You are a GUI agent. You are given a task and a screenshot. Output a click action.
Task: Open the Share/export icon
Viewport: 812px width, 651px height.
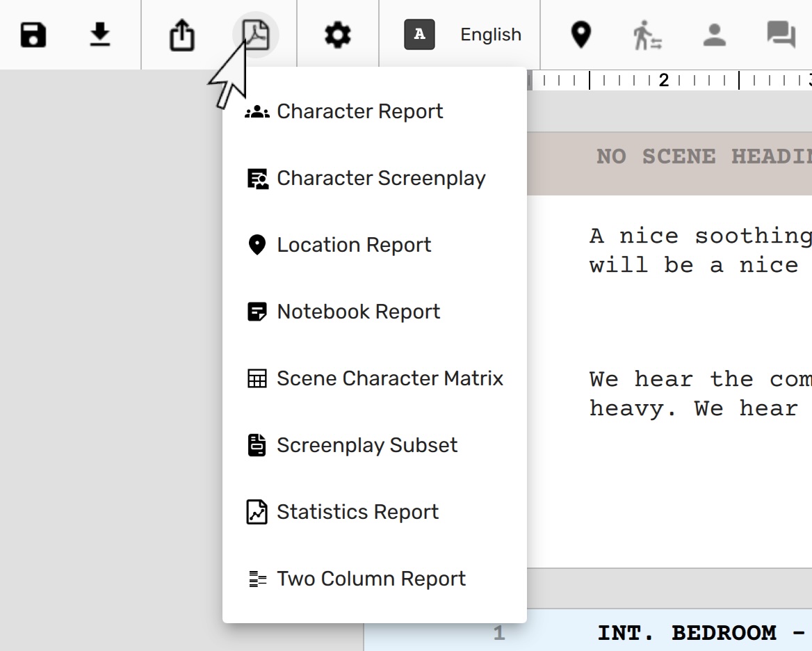click(x=181, y=35)
